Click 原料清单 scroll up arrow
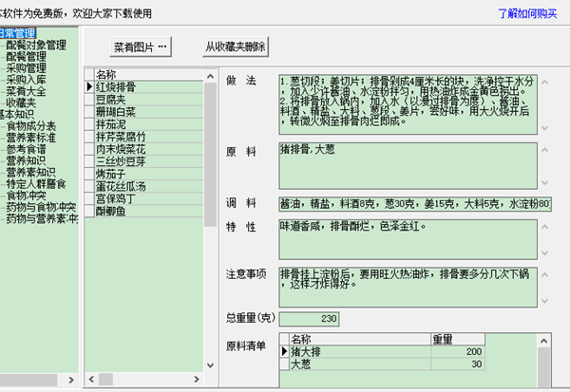Screen dimensions: 570x392 [543, 341]
